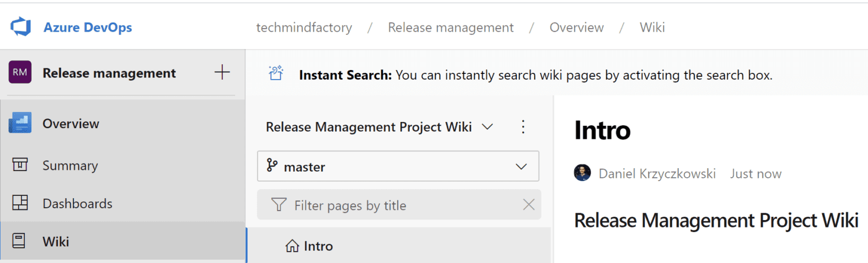Open Summary in the sidebar menu

point(70,166)
